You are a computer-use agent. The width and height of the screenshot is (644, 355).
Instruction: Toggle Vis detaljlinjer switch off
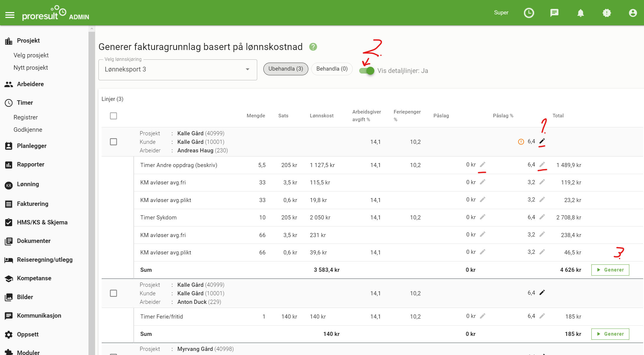[x=367, y=71]
